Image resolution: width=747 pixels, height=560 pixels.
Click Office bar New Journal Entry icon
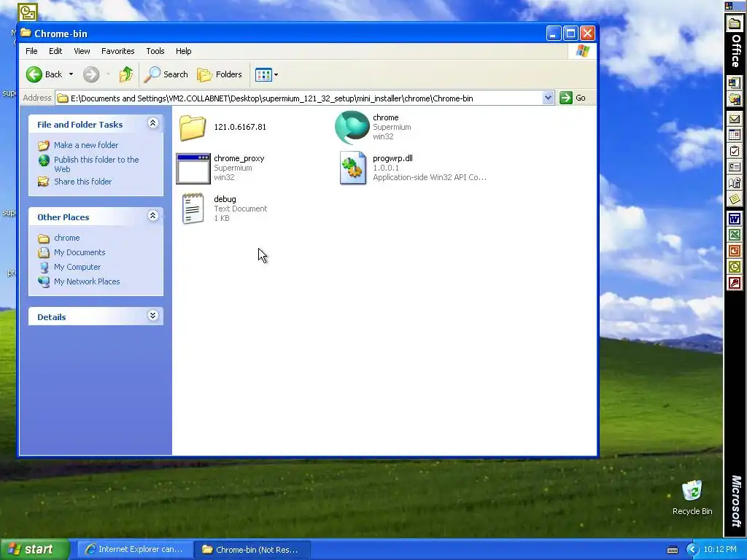(x=734, y=183)
